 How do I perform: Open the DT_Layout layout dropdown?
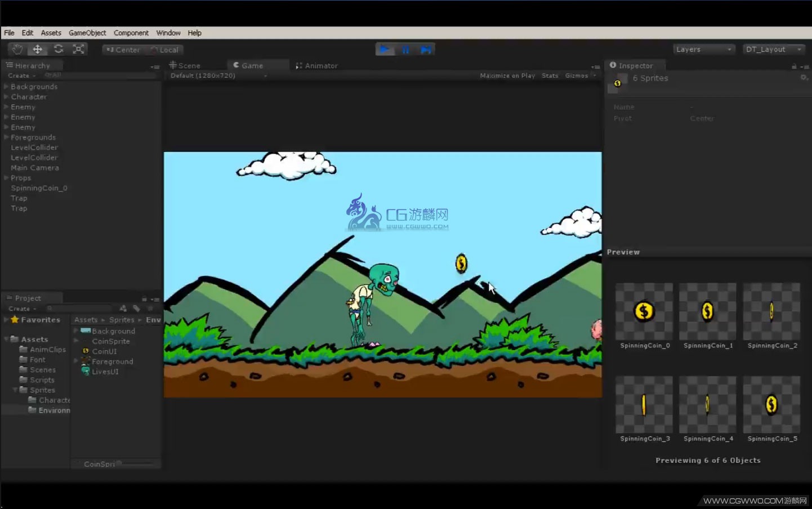[x=774, y=50]
